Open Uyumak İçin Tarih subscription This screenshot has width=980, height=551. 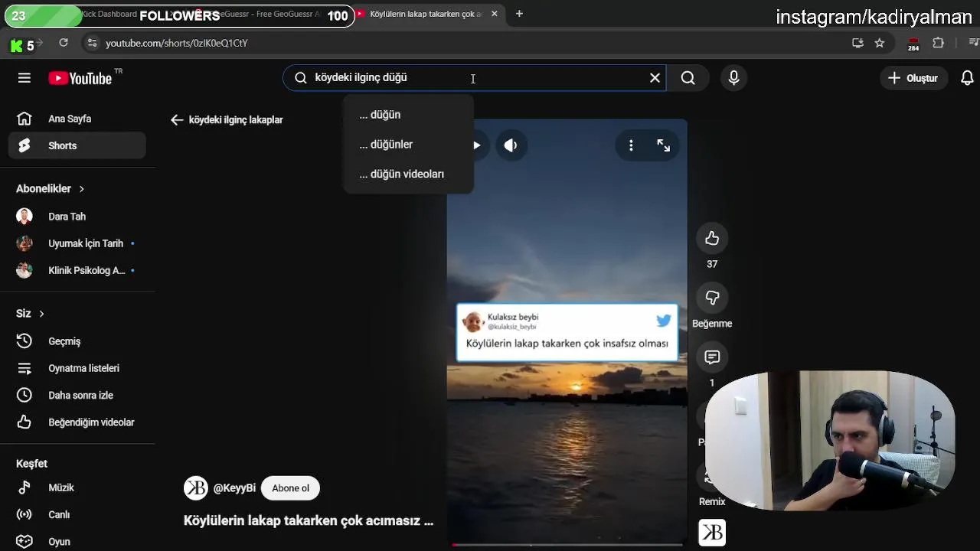[x=77, y=243]
